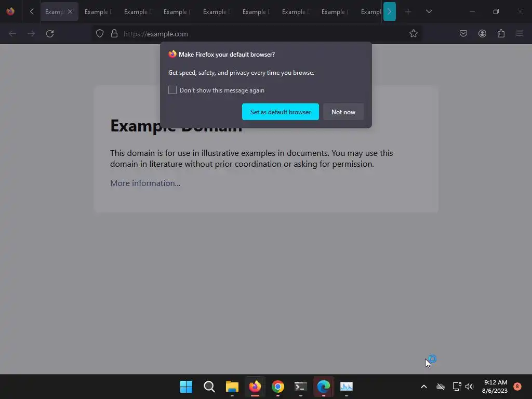Go back one page

point(12,34)
